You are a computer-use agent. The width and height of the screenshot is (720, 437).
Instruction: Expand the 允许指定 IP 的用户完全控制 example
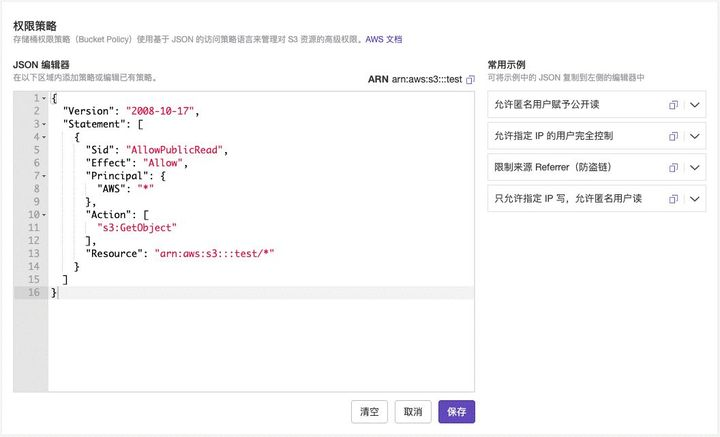[x=696, y=136]
